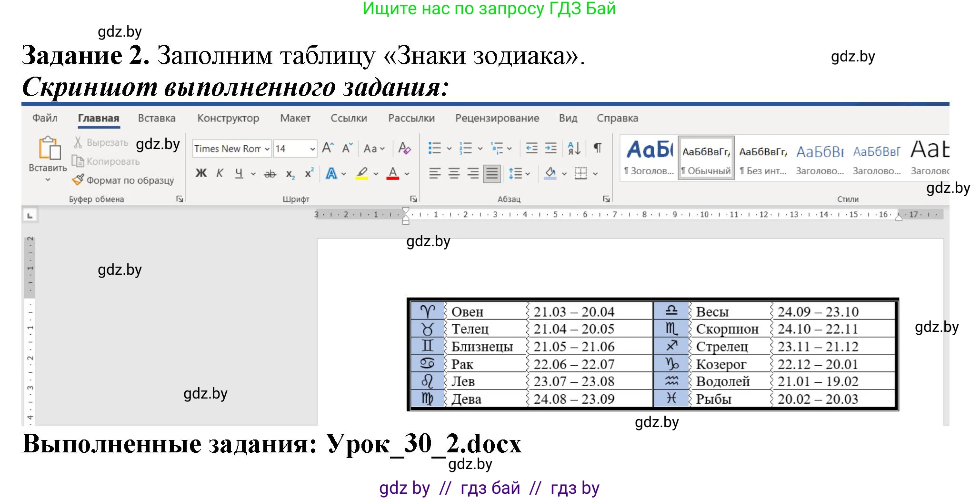
Task: Toggle bold with the Ж button
Action: point(201,173)
